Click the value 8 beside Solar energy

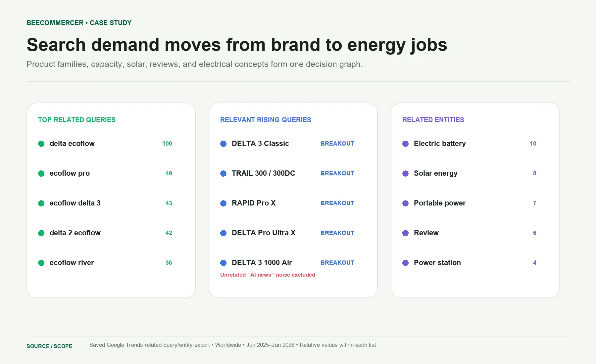(x=535, y=173)
